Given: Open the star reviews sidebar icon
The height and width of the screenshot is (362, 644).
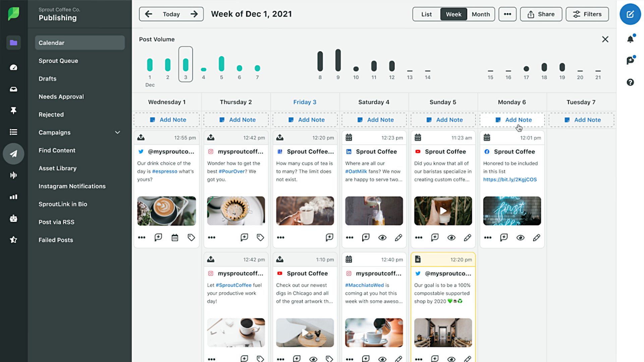Looking at the screenshot, I should [x=13, y=240].
